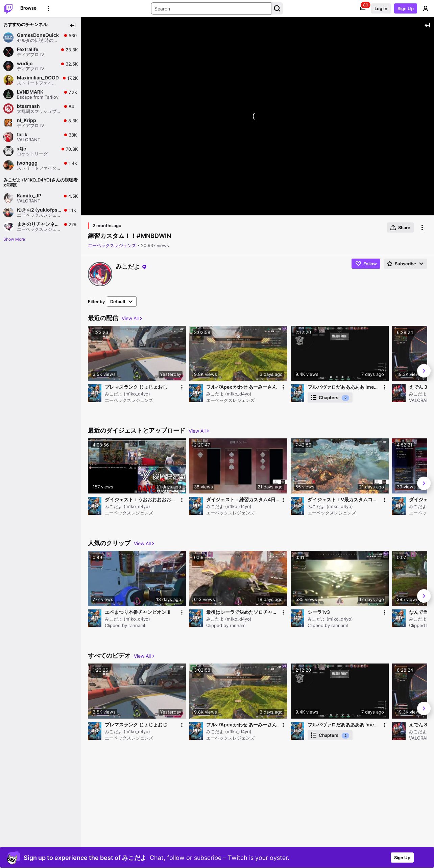
Task: Open nl_Kripp channel avatar
Action: 8,123
